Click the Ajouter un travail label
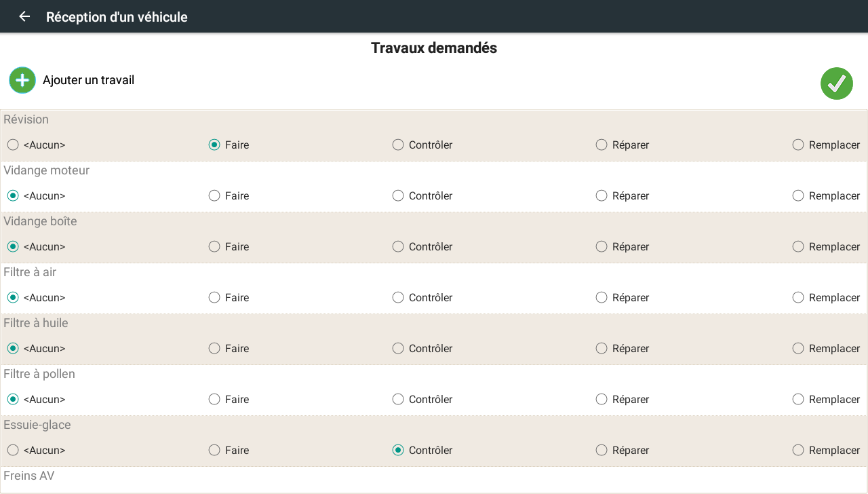The image size is (868, 494). pos(88,80)
